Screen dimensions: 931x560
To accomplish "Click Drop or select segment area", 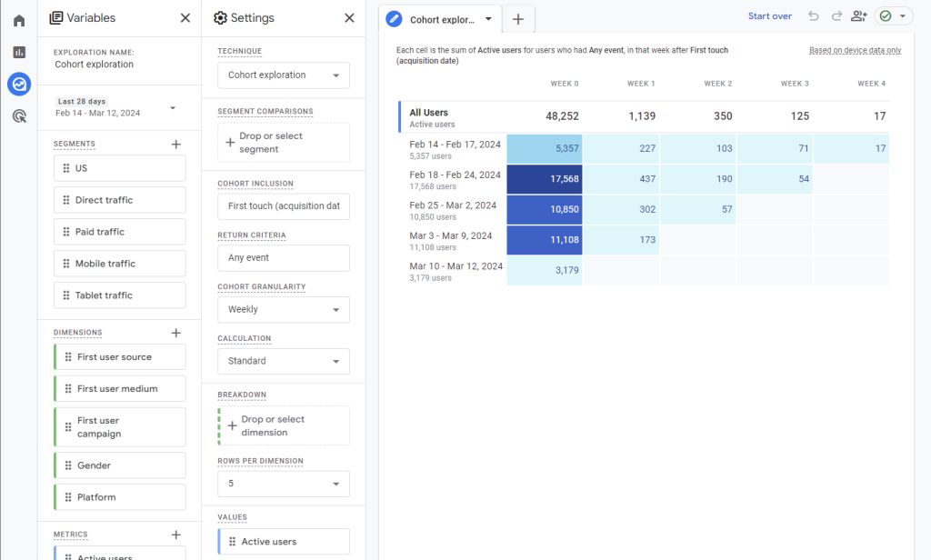I will click(x=284, y=143).
